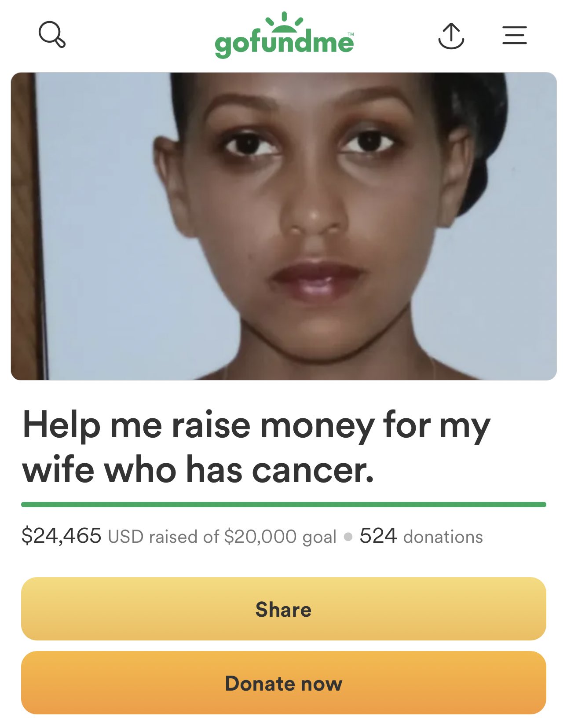Select the 'Help me raise money' headline
The image size is (567, 728).
coord(256,425)
